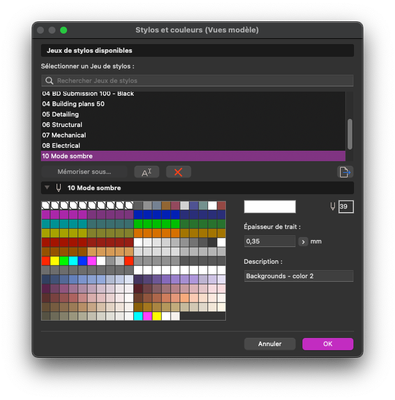Pick yellow swatch in bottom row
Image resolution: width=395 pixels, height=400 pixels.
click(157, 316)
